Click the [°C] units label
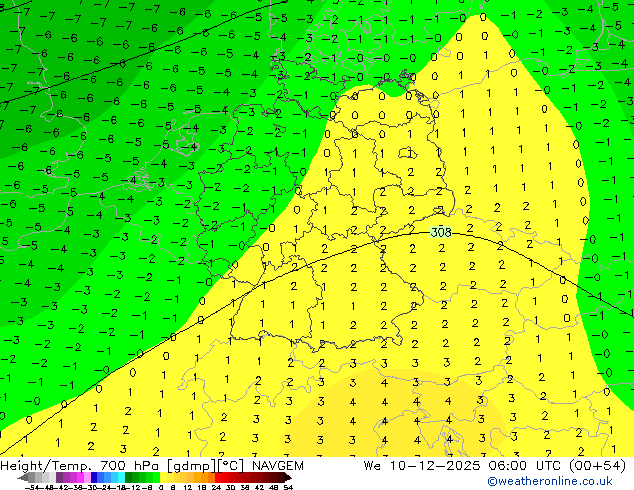Screen dimensions: 634x490 231,466
